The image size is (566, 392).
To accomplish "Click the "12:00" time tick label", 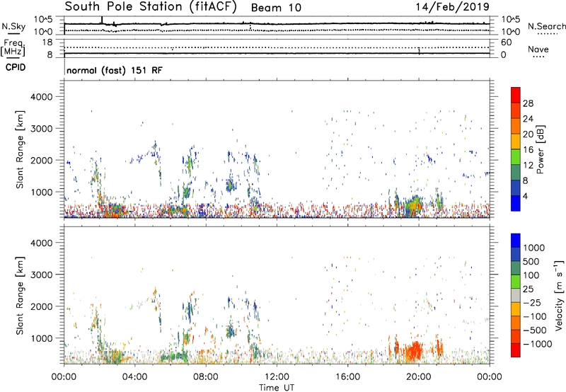I will (277, 377).
